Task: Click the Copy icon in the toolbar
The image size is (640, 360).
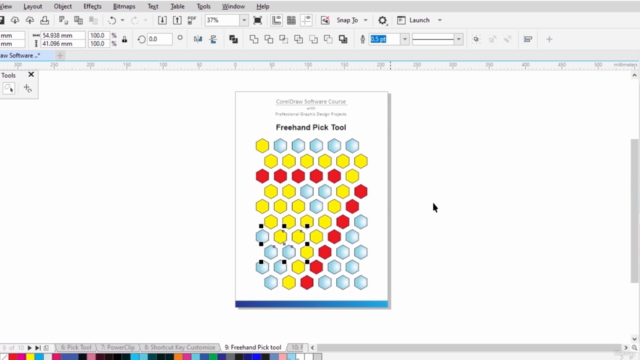Action: (x=78, y=20)
